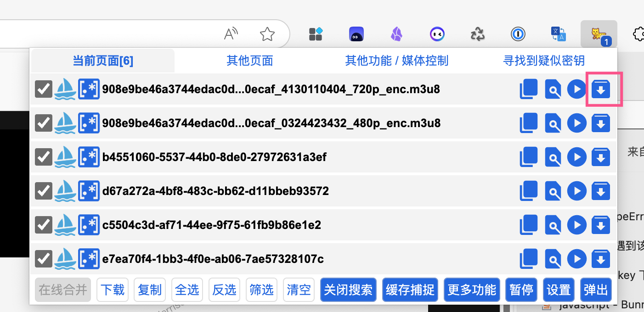The image size is (644, 312).
Task: Copy URL of the 480p_enc.m3u8 entry
Action: [528, 123]
